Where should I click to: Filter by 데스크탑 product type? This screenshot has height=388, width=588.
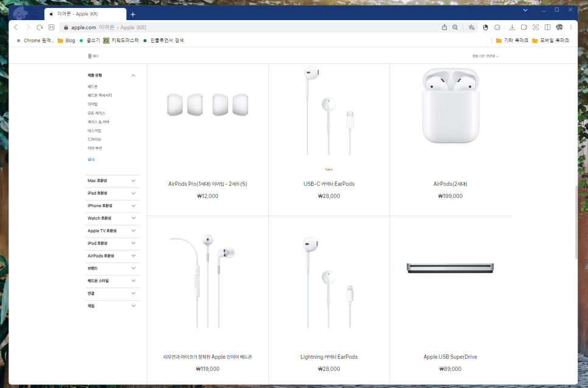point(94,130)
